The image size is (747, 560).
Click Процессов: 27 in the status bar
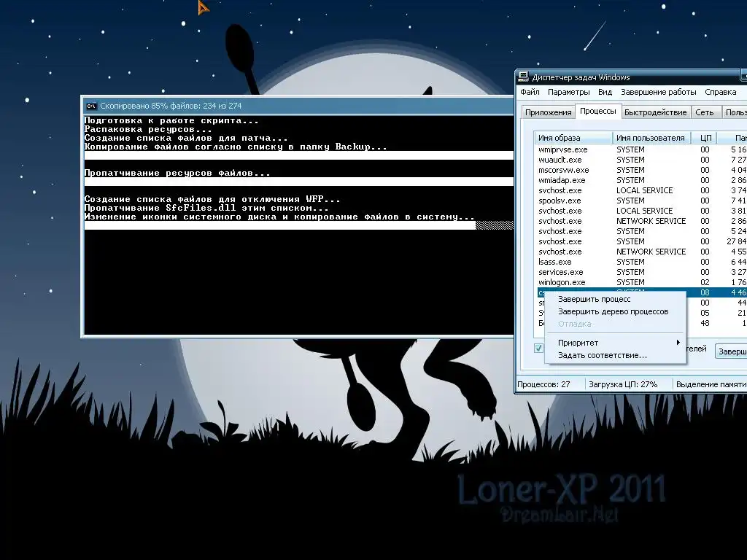543,384
